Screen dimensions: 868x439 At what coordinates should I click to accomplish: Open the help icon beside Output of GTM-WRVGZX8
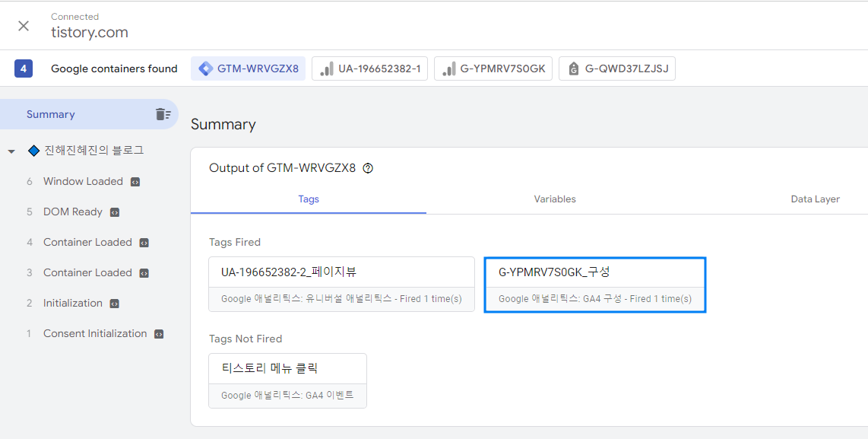pos(368,168)
